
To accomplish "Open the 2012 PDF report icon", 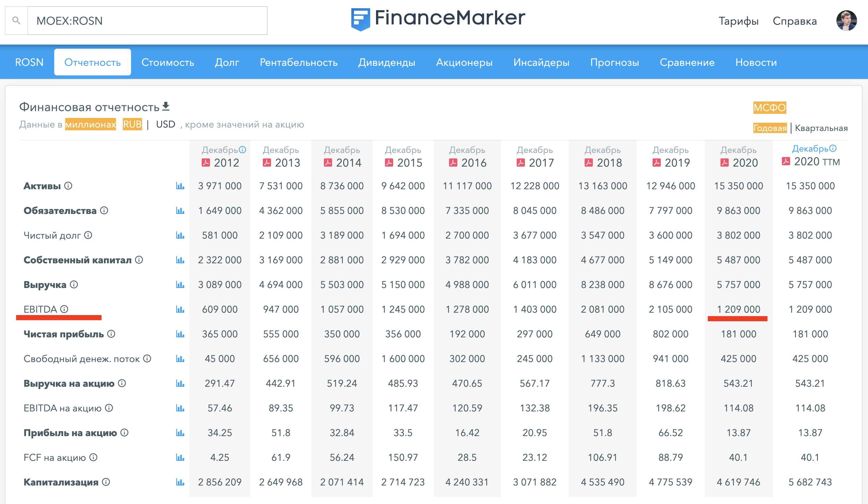I will 206,163.
